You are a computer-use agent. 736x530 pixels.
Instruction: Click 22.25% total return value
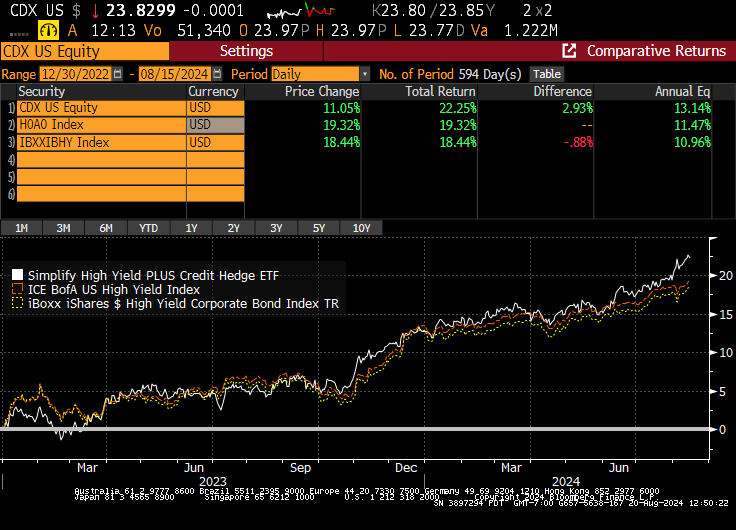[458, 108]
